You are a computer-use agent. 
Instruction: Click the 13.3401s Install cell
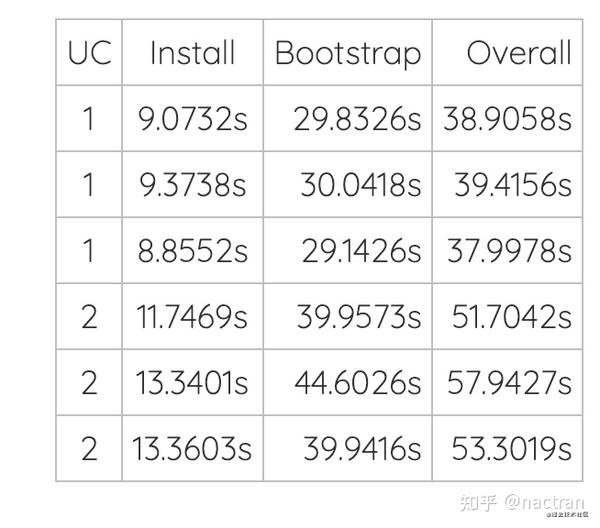pyautogui.click(x=191, y=383)
